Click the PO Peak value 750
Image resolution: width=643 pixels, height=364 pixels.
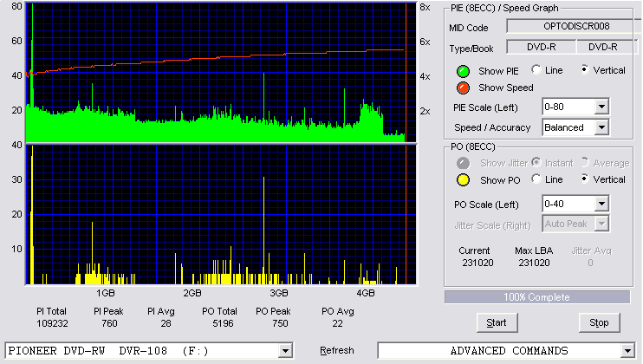280,324
